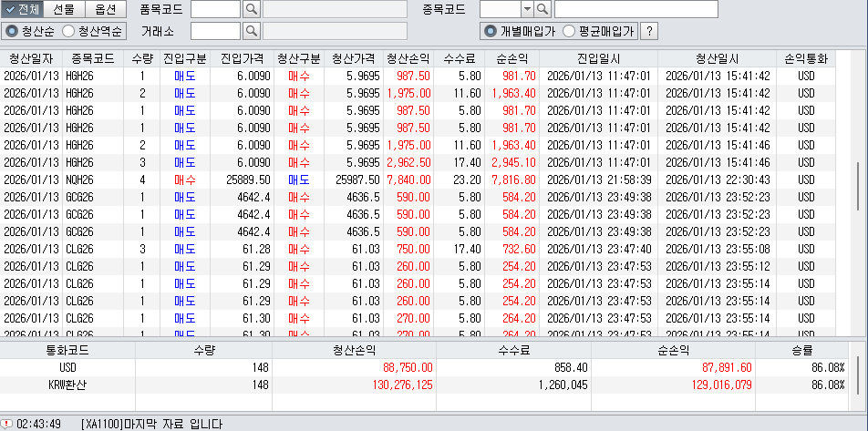
Task: Select the 선물 filter button
Action: tap(64, 9)
